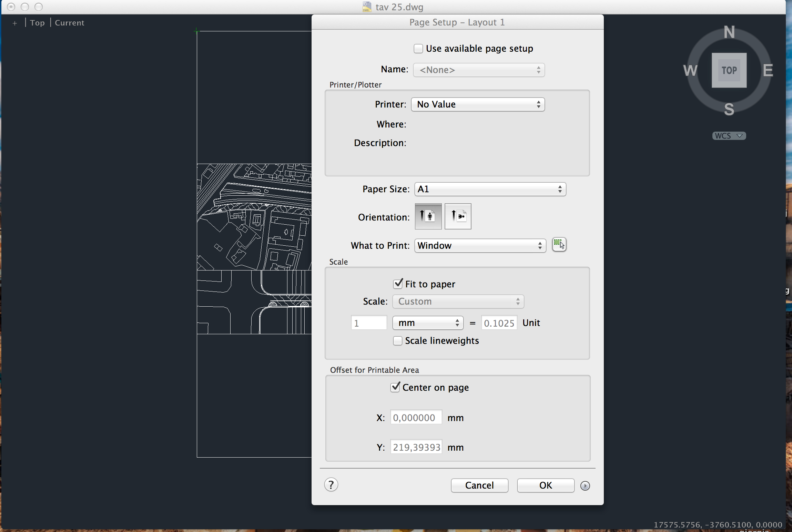Click the window selection icon next to What to Print
The width and height of the screenshot is (792, 532).
click(x=558, y=245)
